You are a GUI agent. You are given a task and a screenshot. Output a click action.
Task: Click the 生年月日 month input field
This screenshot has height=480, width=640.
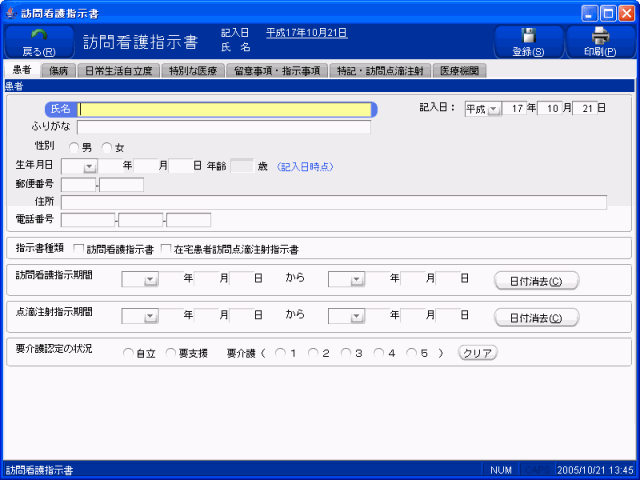(146, 167)
